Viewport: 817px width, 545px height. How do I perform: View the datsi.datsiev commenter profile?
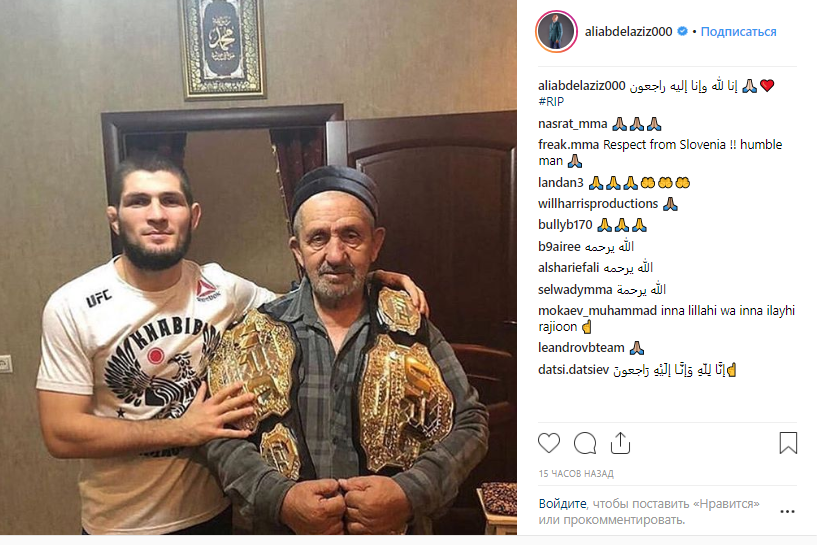click(x=573, y=370)
